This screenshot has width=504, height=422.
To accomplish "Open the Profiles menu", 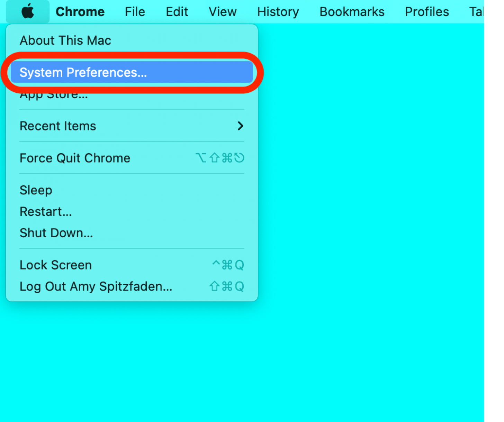I will (x=426, y=11).
